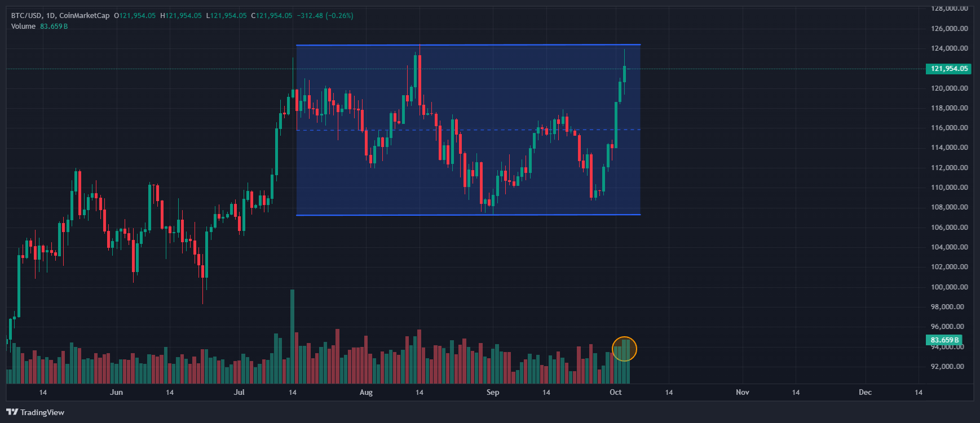The image size is (980, 423).
Task: Select the top blue line of rectangle
Action: pyautogui.click(x=468, y=45)
